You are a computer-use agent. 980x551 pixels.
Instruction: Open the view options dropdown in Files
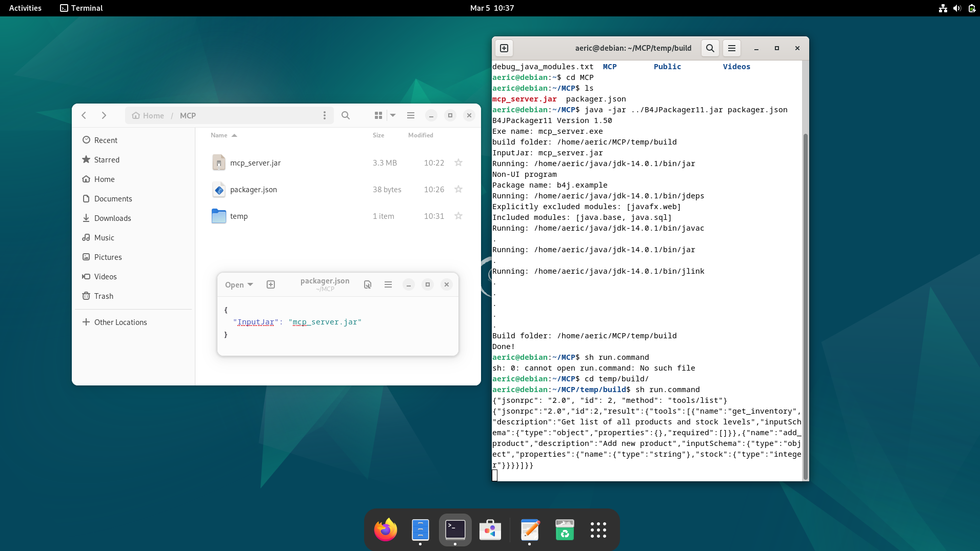[x=392, y=115]
